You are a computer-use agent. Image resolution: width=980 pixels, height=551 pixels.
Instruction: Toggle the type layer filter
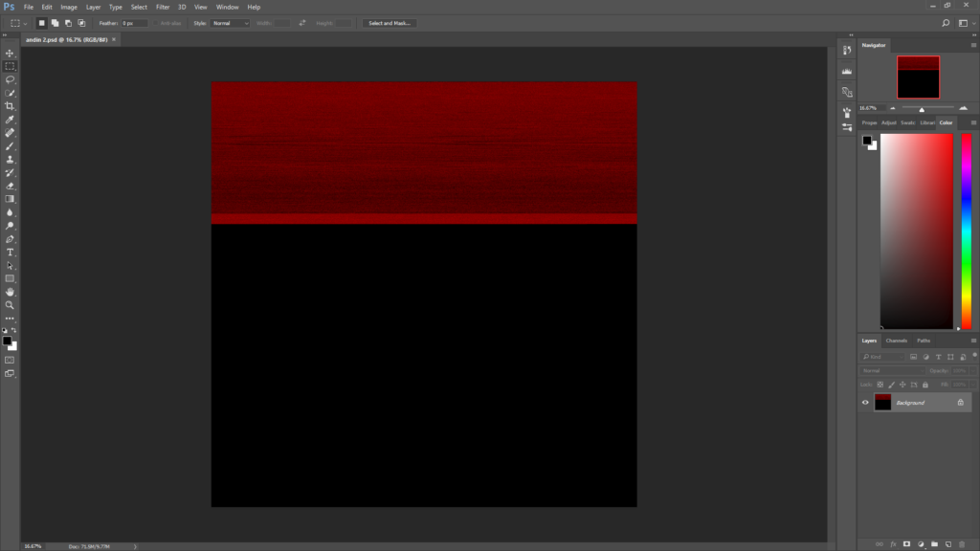coord(938,357)
